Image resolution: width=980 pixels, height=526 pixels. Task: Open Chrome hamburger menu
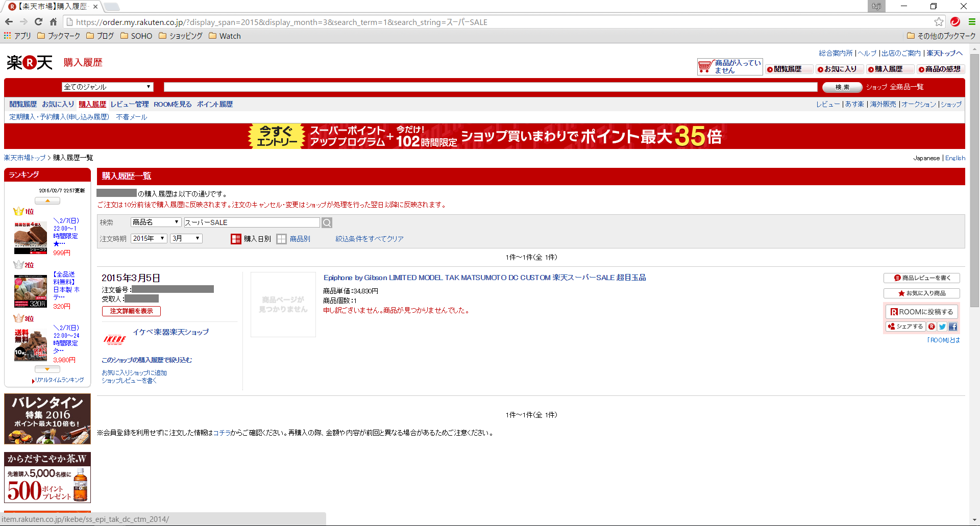click(972, 22)
